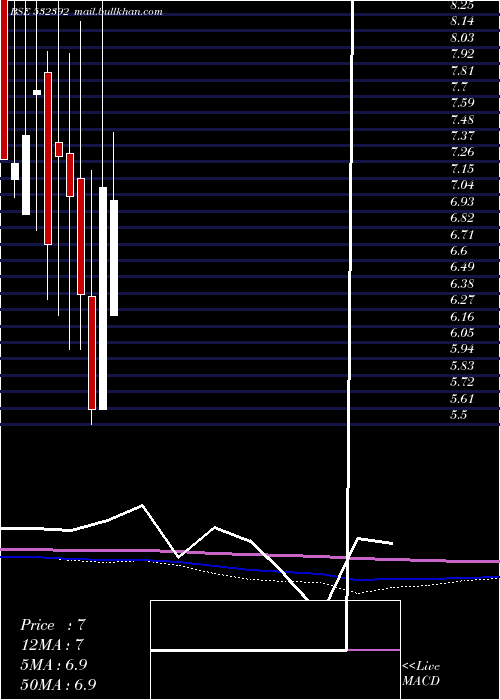Select the '50MA : 6.9' readout

[x=58, y=684]
